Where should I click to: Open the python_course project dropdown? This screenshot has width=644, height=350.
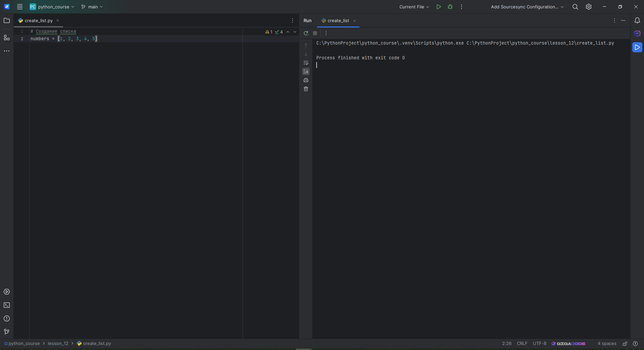[x=52, y=7]
